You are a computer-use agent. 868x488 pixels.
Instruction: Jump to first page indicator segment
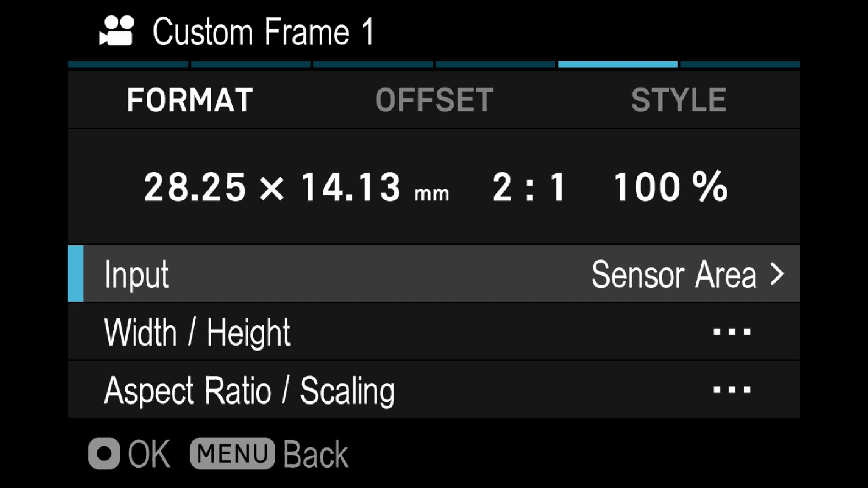[x=128, y=64]
